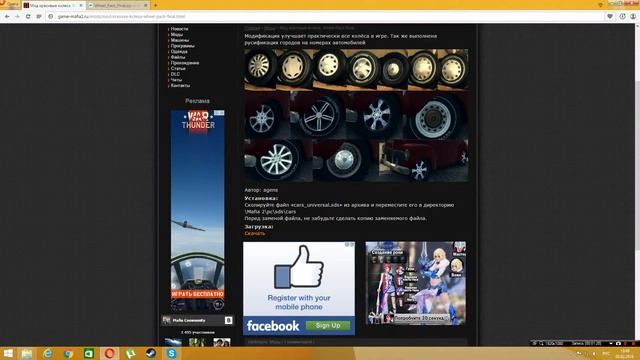Click the Загрузка: heading text
This screenshot has height=360, width=640.
click(259, 227)
